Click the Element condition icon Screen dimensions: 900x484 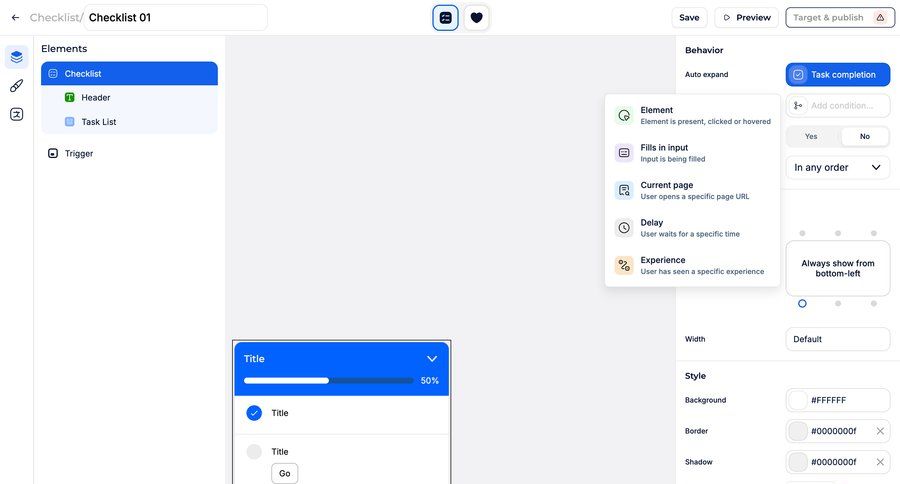(x=624, y=115)
